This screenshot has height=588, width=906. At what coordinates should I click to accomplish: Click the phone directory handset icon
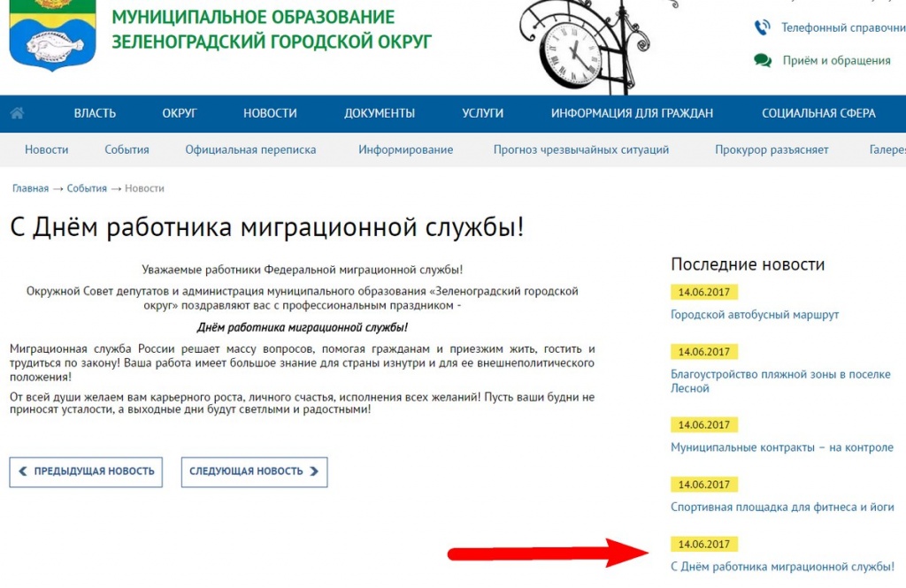[x=762, y=27]
